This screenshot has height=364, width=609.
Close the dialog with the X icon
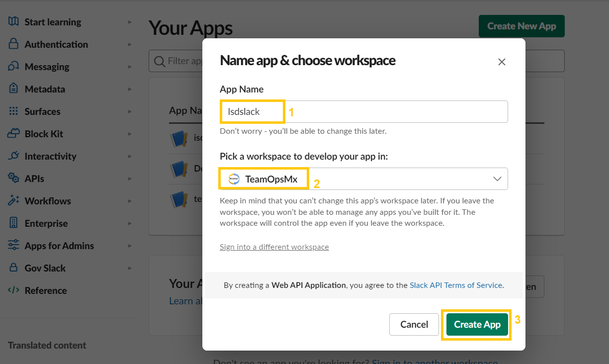tap(502, 62)
